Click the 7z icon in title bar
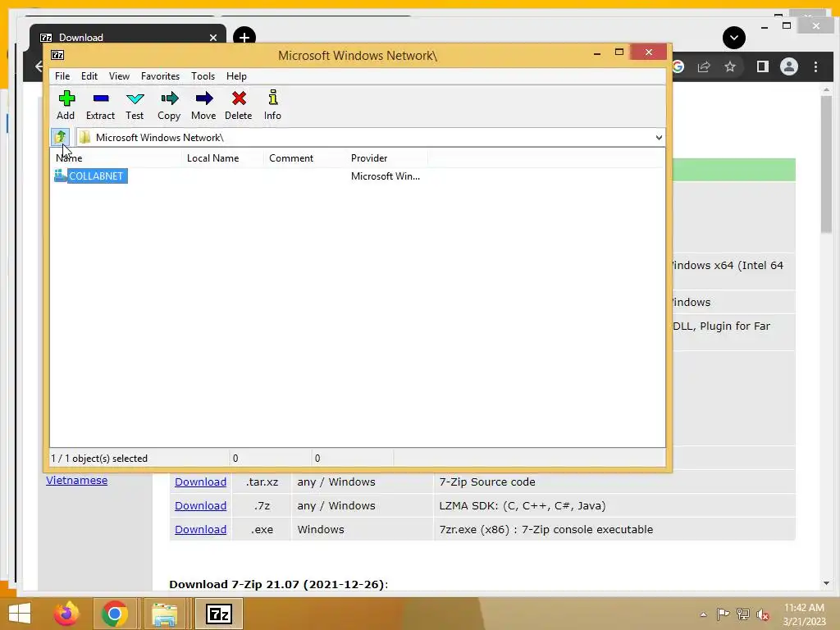Image resolution: width=840 pixels, height=630 pixels. point(57,55)
